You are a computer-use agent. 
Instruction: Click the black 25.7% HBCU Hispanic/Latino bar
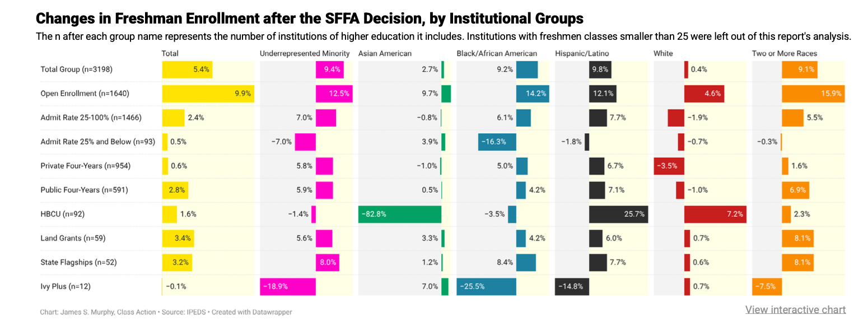(x=618, y=214)
